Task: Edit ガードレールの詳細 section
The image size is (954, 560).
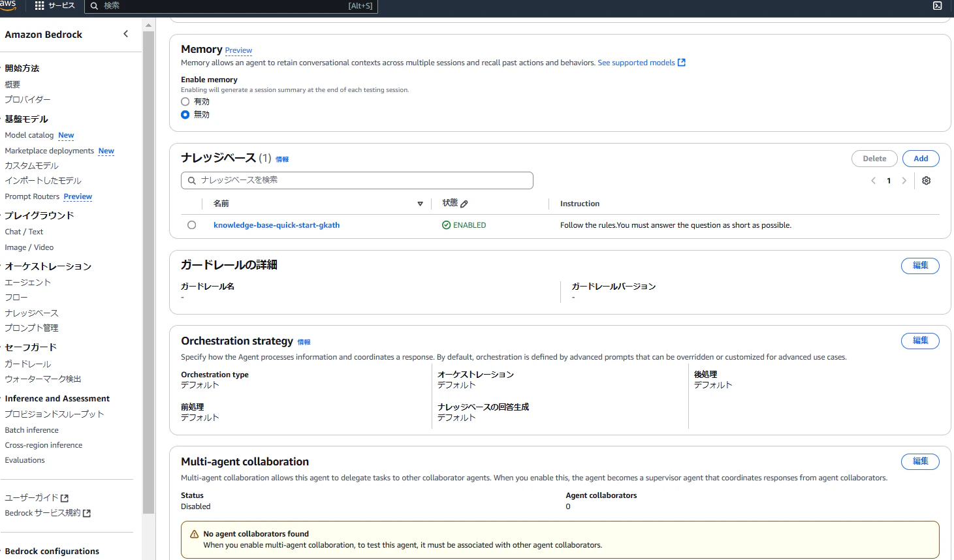Action: [x=920, y=266]
